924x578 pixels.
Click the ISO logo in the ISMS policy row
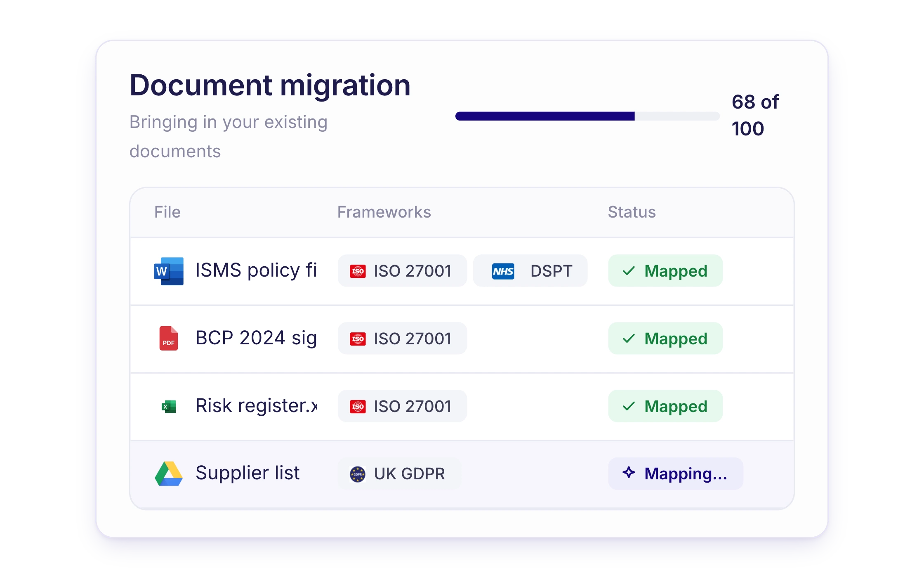[x=358, y=271]
